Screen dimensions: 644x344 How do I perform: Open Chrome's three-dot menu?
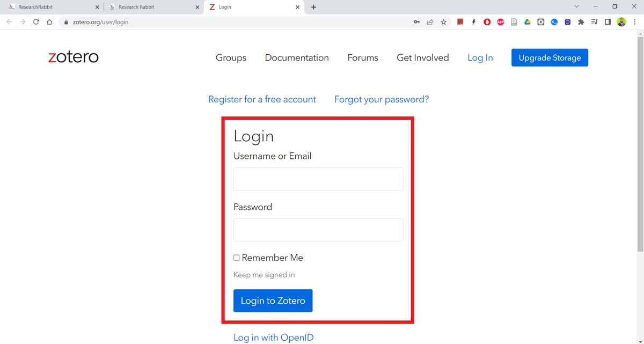[634, 22]
